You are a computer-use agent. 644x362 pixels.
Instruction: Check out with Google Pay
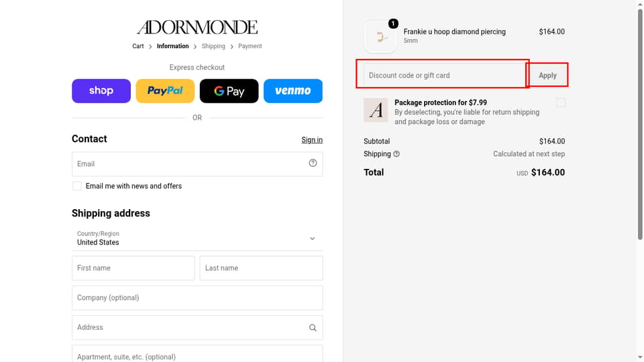[x=229, y=90]
